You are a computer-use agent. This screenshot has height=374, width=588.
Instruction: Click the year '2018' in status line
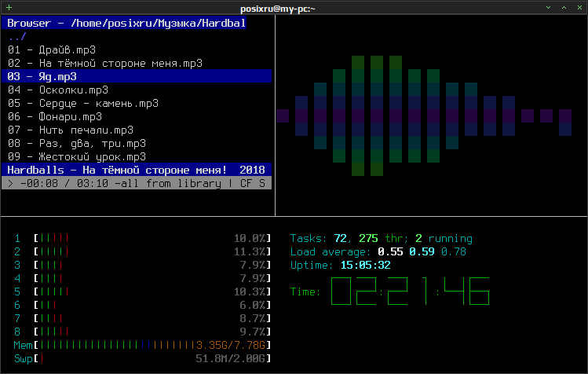pos(252,170)
